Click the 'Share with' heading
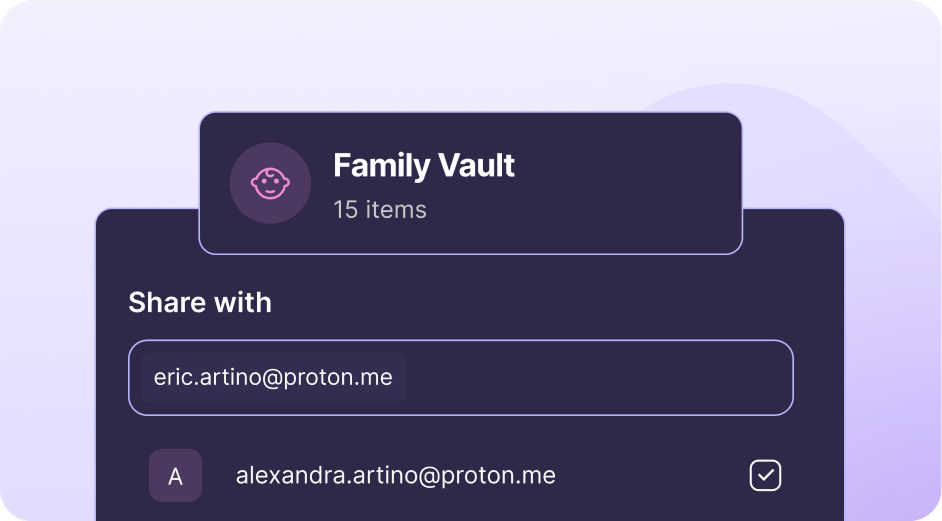Screen dimensions: 942x521 click(200, 303)
